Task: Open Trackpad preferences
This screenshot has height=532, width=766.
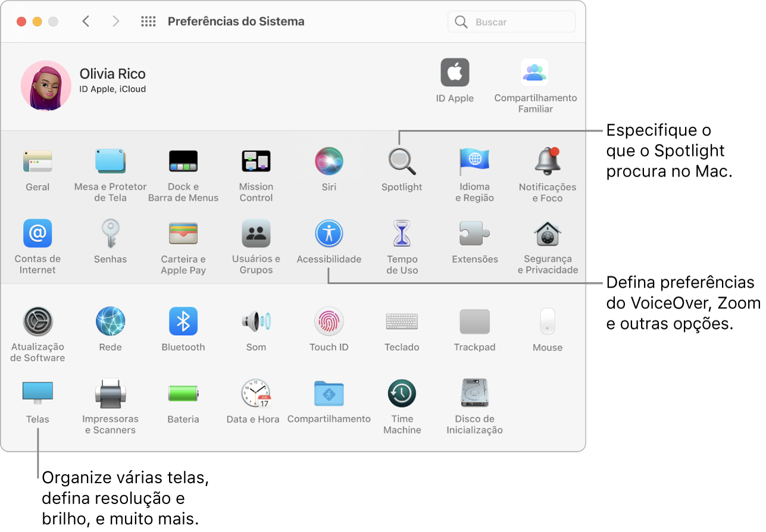Action: [474, 321]
